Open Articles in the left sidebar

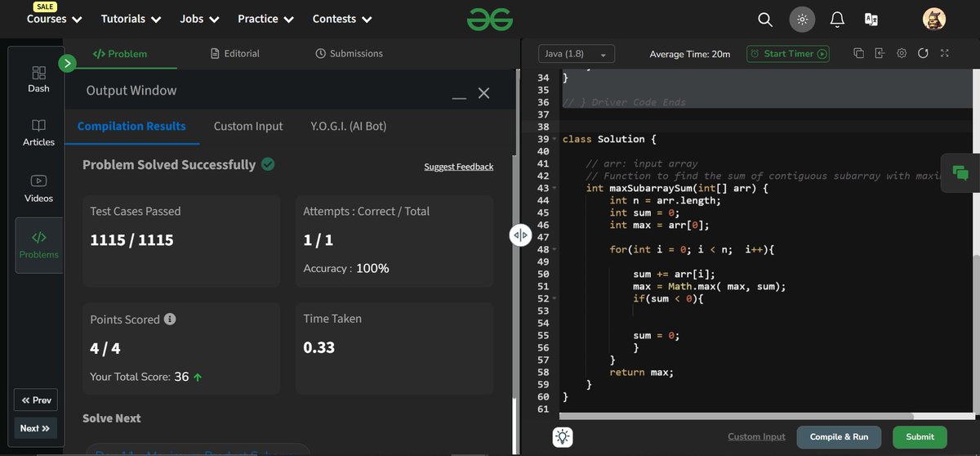pyautogui.click(x=38, y=132)
